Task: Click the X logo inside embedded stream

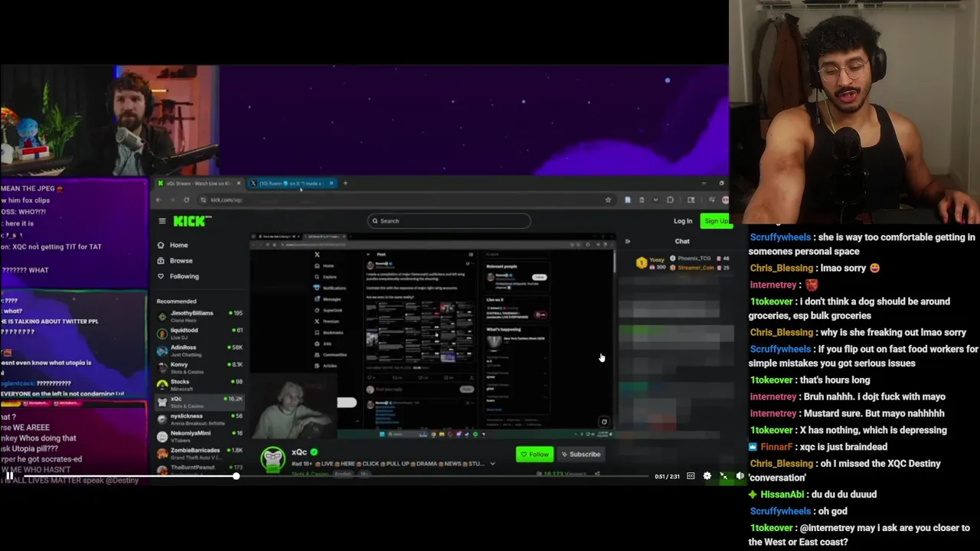Action: pyautogui.click(x=317, y=255)
